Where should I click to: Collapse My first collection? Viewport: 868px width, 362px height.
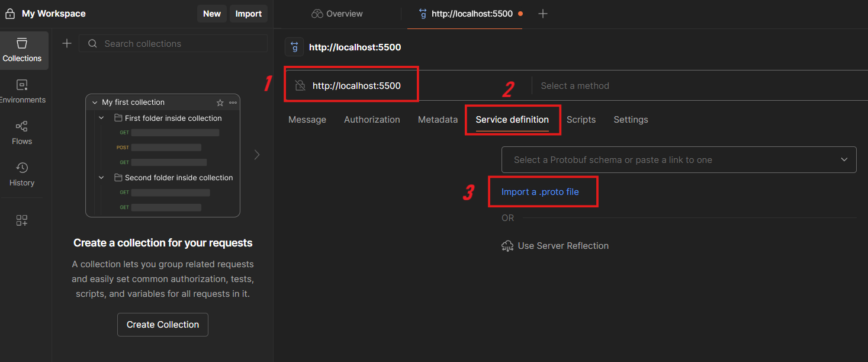coord(95,102)
